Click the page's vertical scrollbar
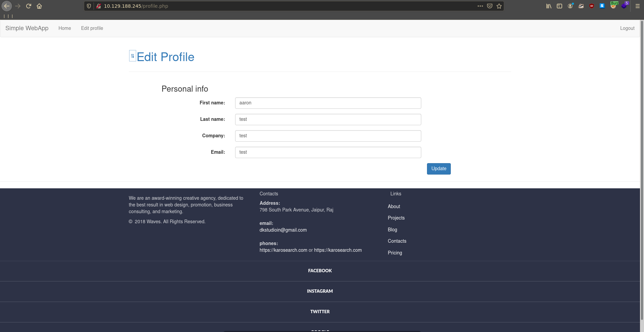 tap(642, 168)
